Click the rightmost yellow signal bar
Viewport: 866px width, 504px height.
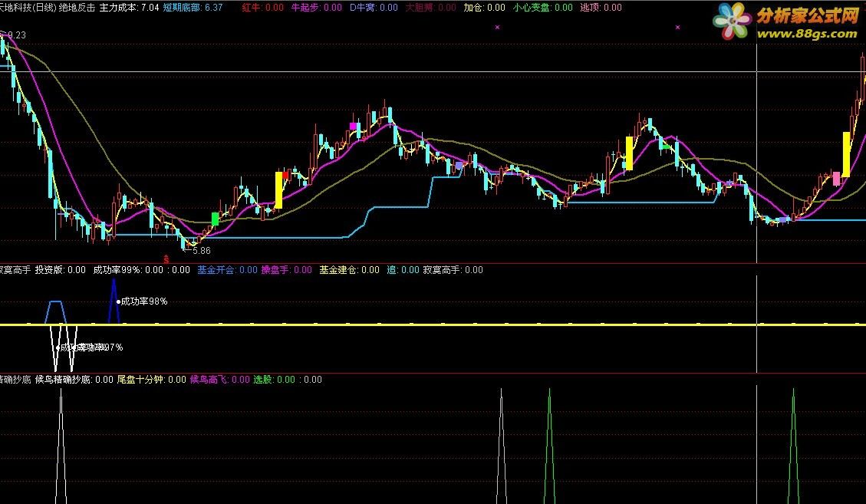tap(846, 154)
